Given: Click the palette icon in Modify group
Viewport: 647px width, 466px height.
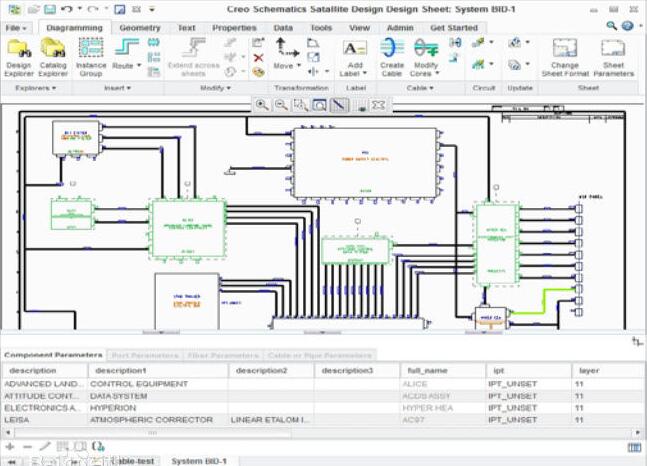Looking at the screenshot, I should pos(258,73).
